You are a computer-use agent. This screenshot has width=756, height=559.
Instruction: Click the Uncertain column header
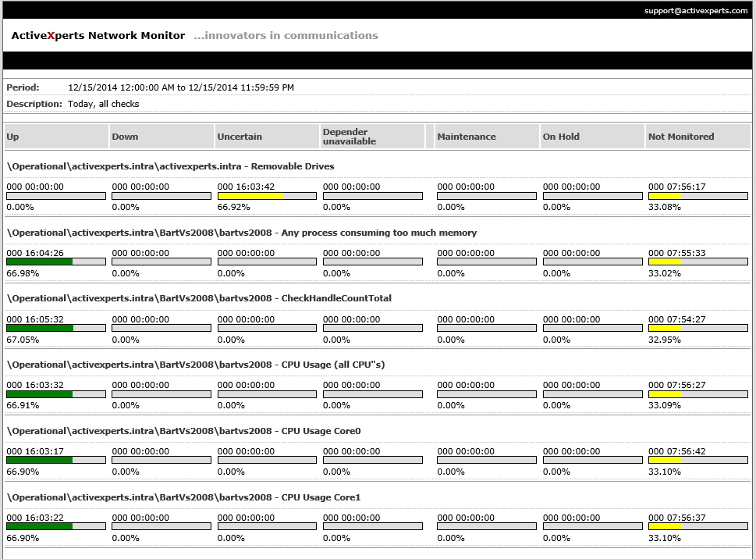[x=240, y=137]
